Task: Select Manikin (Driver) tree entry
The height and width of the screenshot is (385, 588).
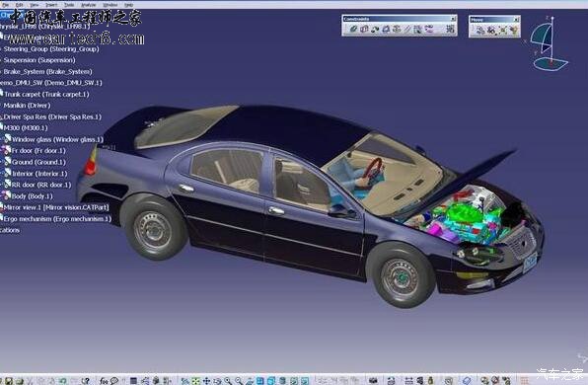Action: coord(27,105)
